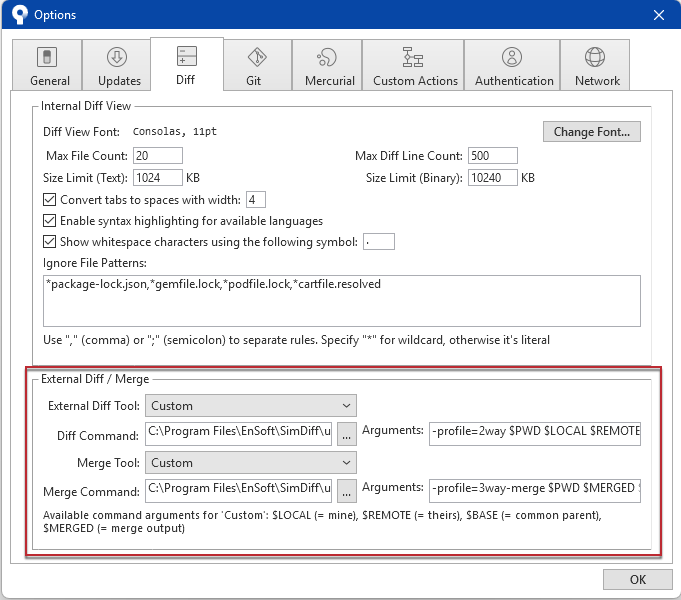Go to the Network tab label

(x=598, y=81)
